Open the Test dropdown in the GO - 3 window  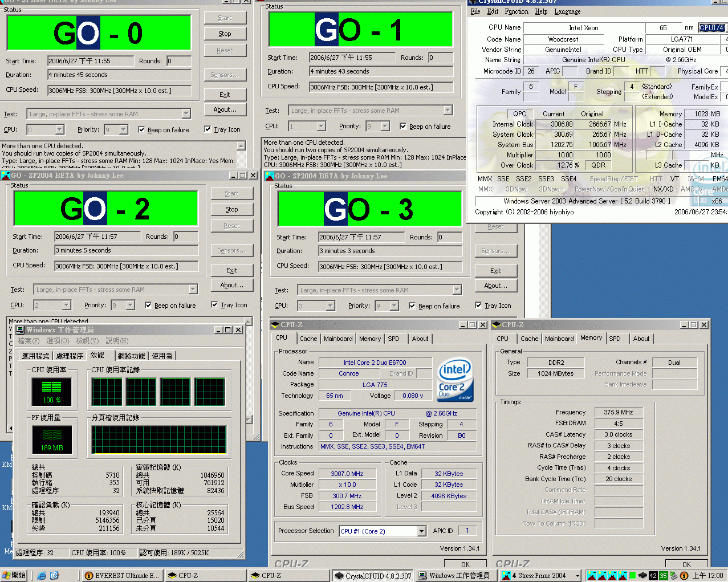point(457,290)
